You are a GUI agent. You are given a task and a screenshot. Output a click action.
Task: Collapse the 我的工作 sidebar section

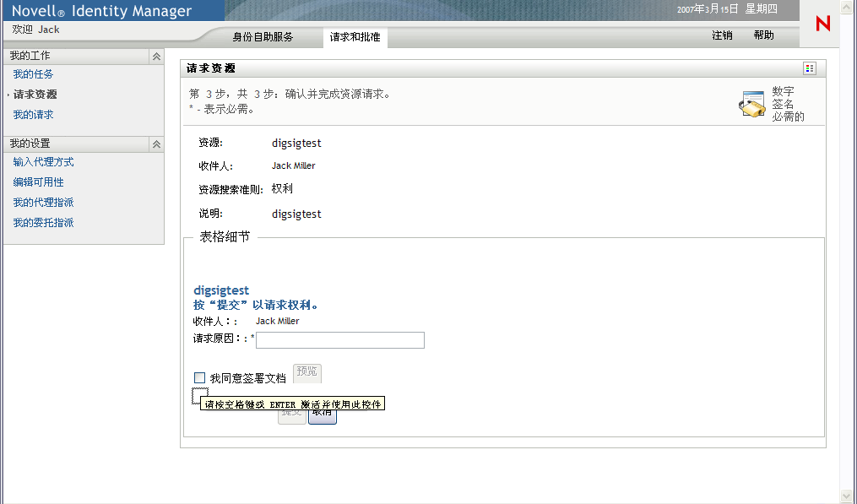click(155, 56)
